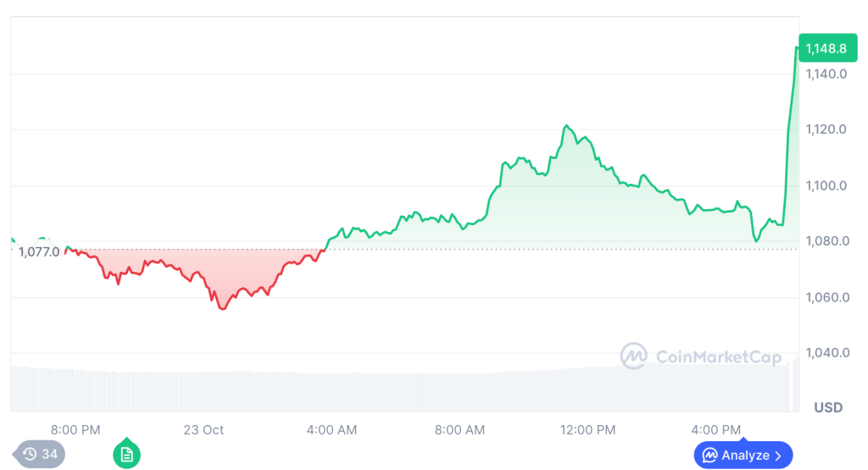Click the chevron arrow on the Analyze button
868x470 pixels.
pyautogui.click(x=778, y=456)
